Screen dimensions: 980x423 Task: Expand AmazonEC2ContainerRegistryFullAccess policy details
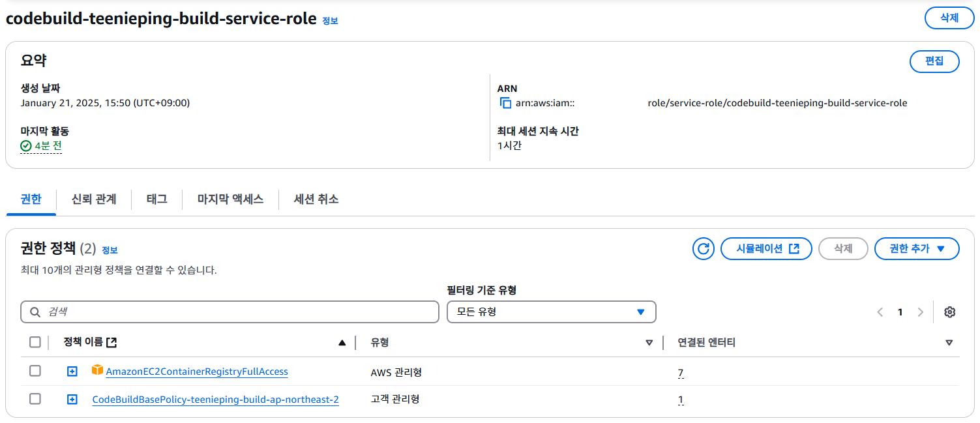click(72, 372)
